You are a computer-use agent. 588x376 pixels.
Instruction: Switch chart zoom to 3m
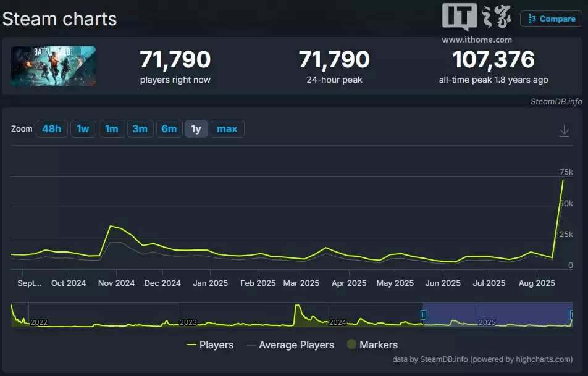click(x=140, y=129)
